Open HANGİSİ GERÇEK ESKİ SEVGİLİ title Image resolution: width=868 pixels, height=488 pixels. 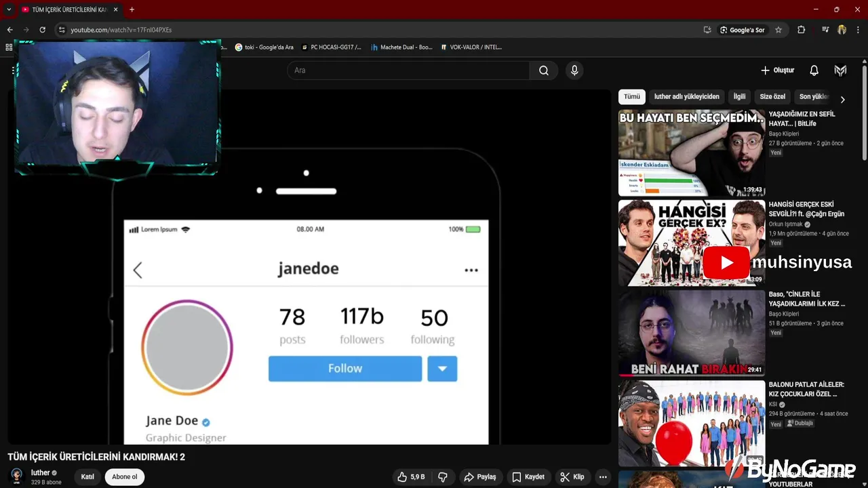806,209
